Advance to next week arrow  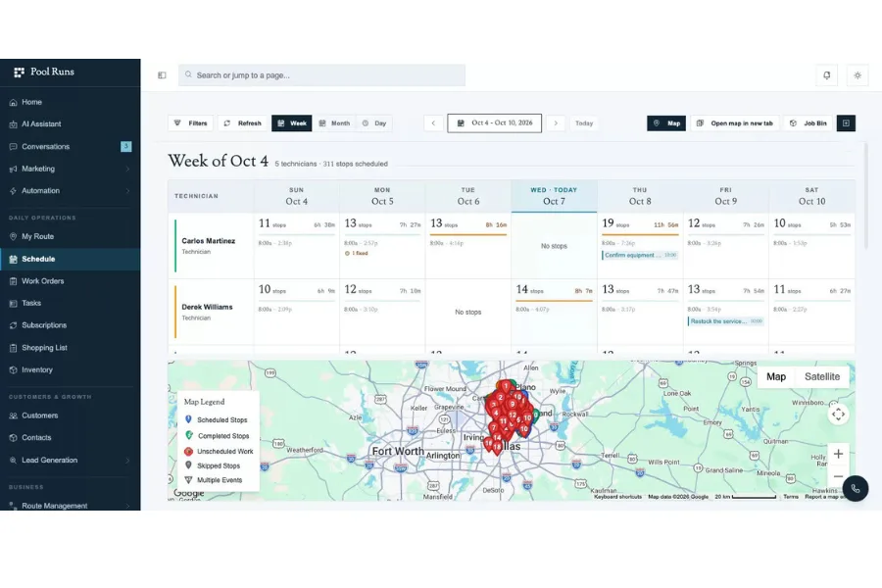coord(556,123)
